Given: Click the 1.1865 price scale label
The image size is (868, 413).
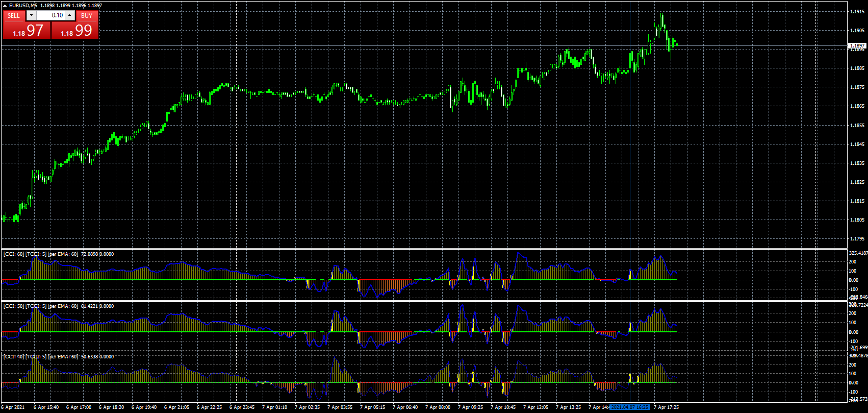Looking at the screenshot, I should [857, 106].
